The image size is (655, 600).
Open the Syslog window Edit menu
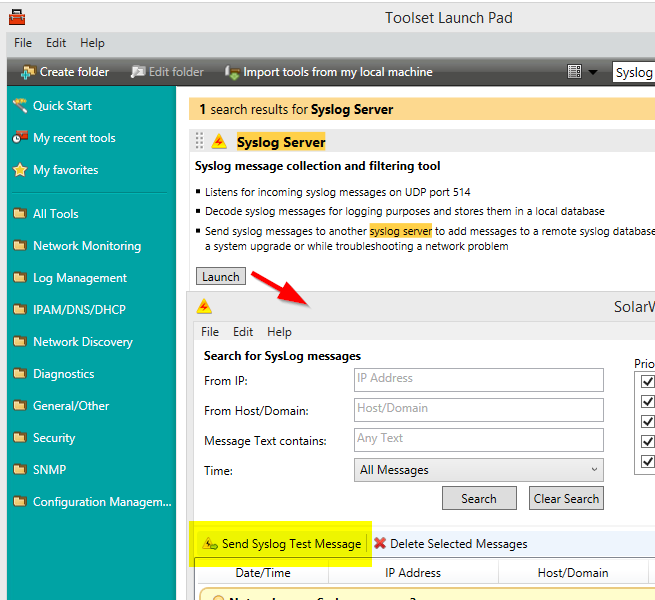pyautogui.click(x=243, y=332)
